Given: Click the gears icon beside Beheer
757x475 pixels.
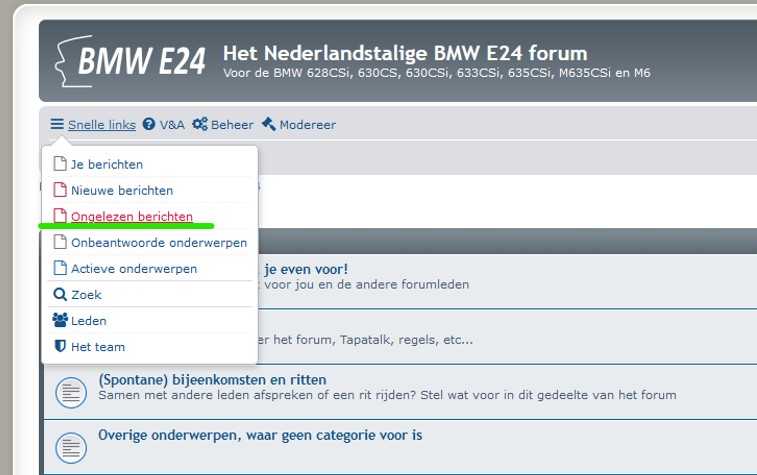Looking at the screenshot, I should click(200, 124).
